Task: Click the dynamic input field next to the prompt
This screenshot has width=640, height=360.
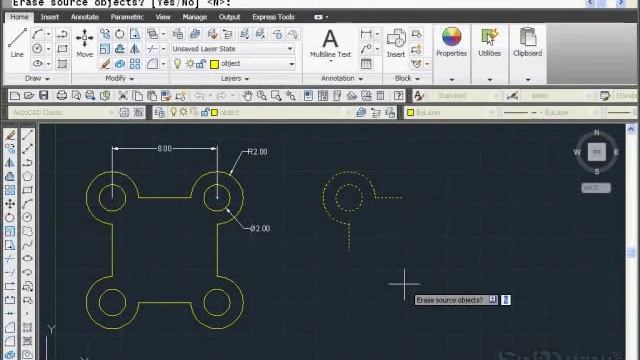Action: [506, 300]
